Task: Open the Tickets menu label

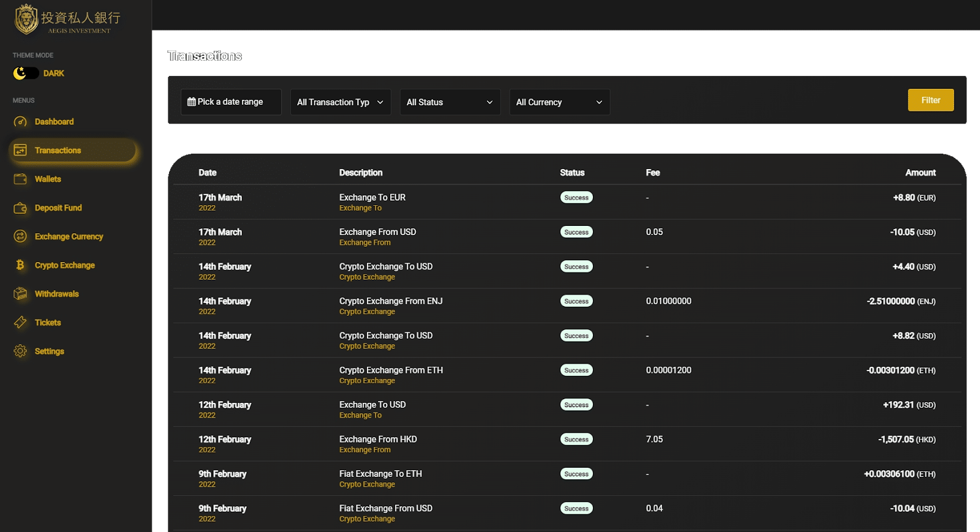Action: (48, 323)
